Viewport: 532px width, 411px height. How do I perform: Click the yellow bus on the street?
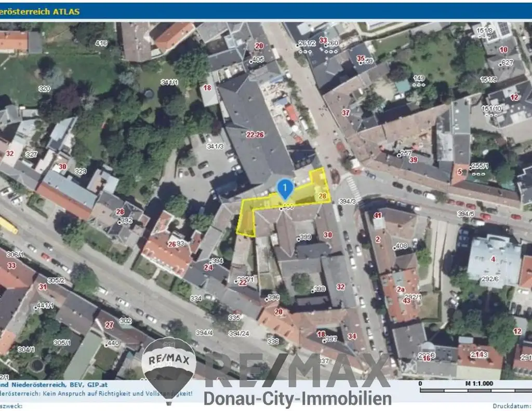(8, 225)
